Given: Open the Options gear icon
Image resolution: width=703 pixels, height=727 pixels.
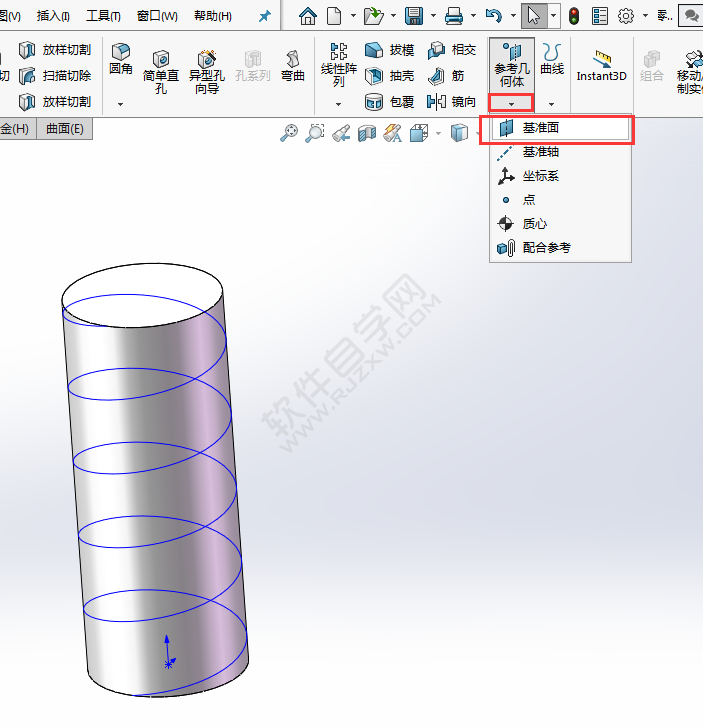Looking at the screenshot, I should pos(626,16).
